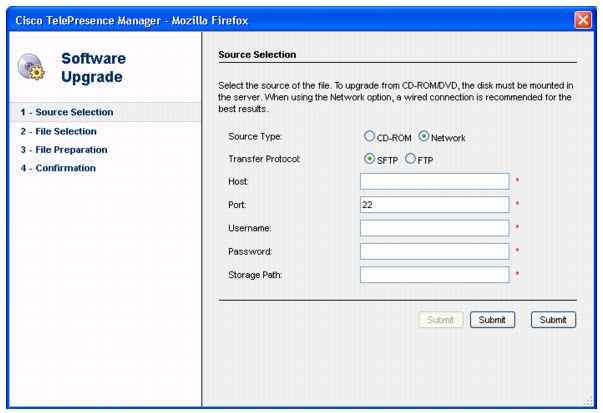Choose FTP transfer protocol
The image size is (603, 413).
tap(410, 158)
